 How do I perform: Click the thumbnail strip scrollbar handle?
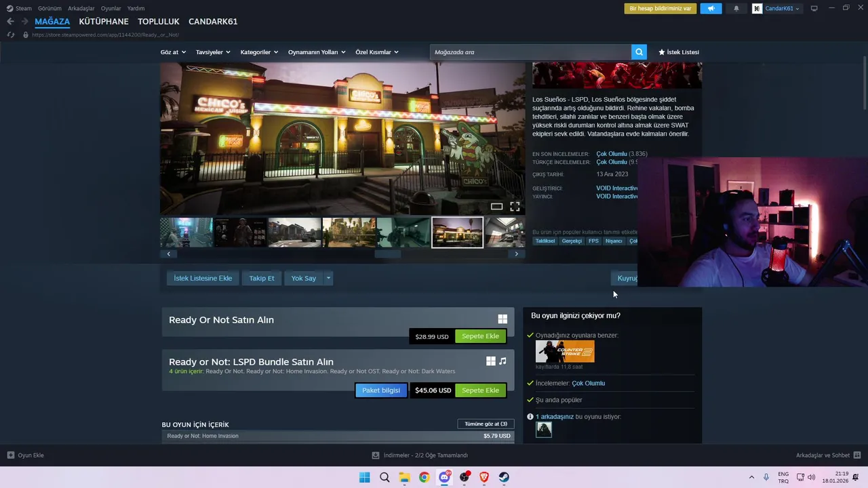click(388, 254)
